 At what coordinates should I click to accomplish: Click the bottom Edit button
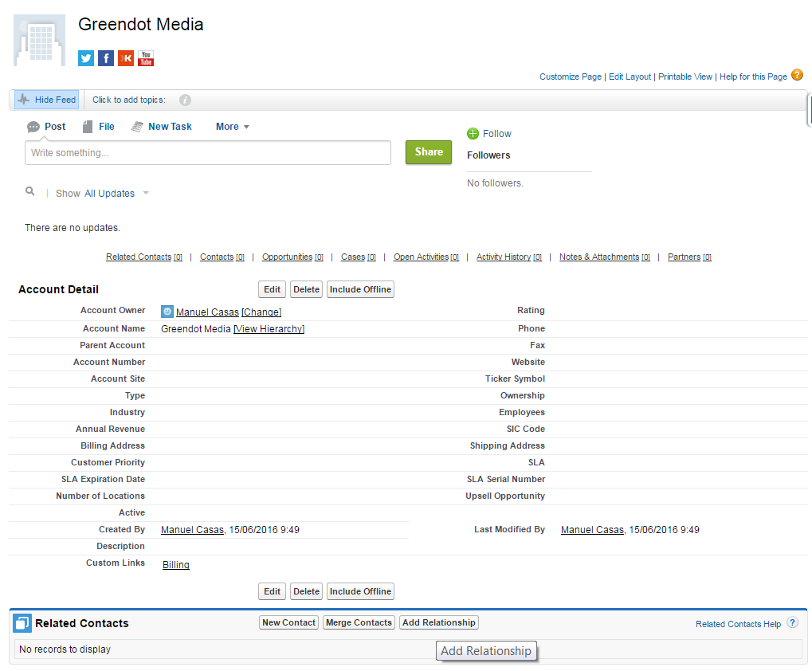272,591
